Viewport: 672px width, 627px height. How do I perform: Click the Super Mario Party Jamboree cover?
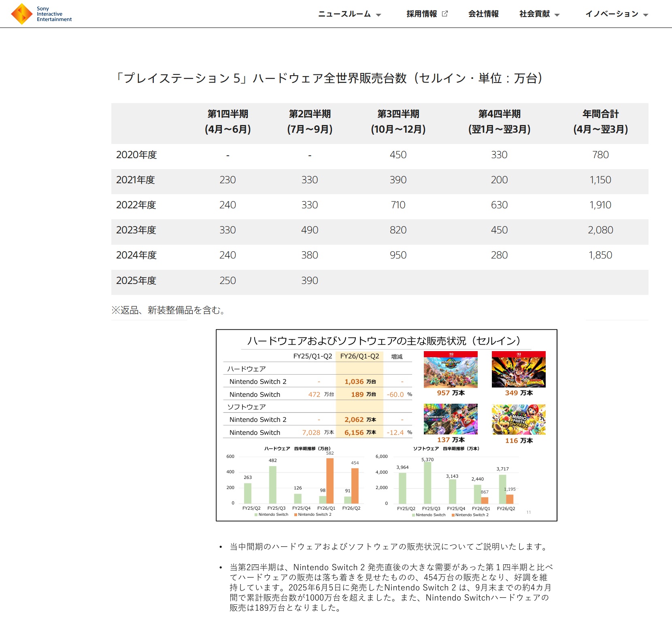click(x=519, y=419)
